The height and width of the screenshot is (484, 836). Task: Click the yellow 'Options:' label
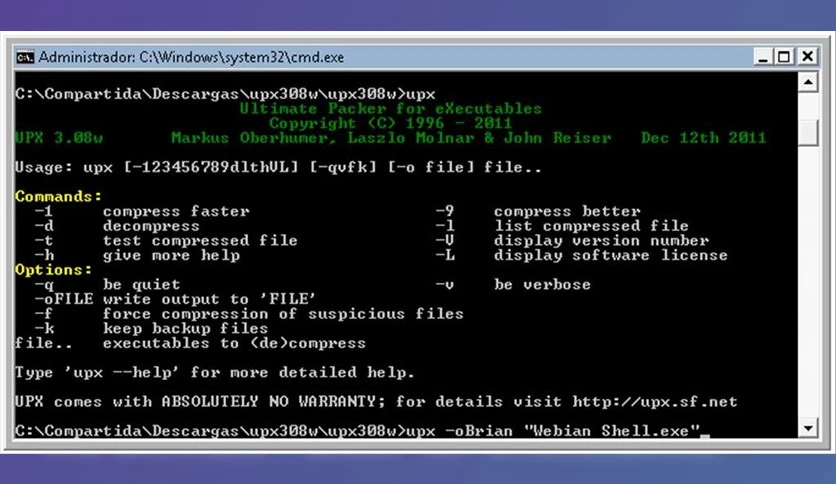[53, 270]
